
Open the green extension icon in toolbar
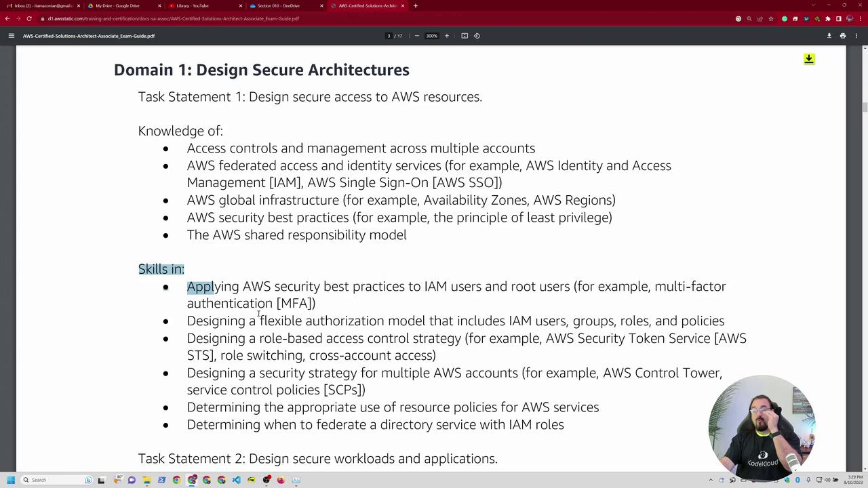(x=785, y=19)
